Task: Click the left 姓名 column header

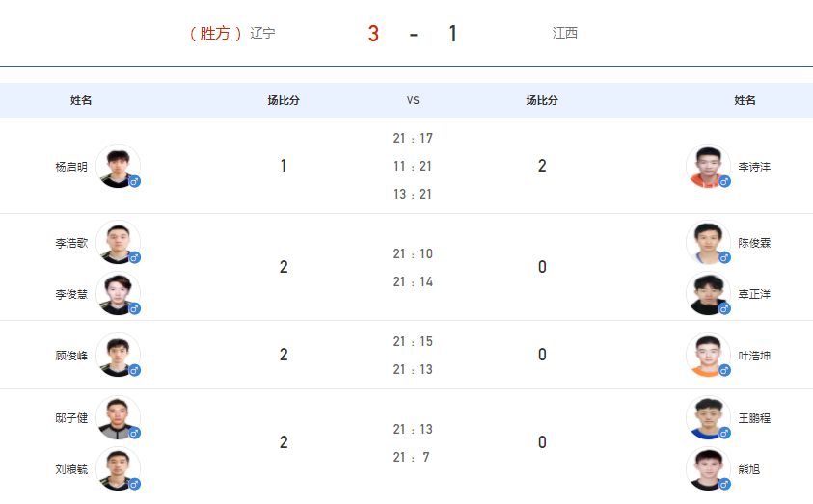Action: pyautogui.click(x=81, y=100)
